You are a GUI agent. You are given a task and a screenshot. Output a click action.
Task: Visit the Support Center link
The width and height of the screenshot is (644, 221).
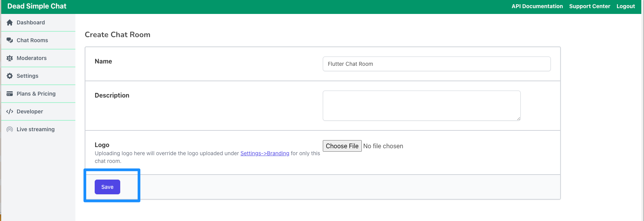[x=589, y=6]
